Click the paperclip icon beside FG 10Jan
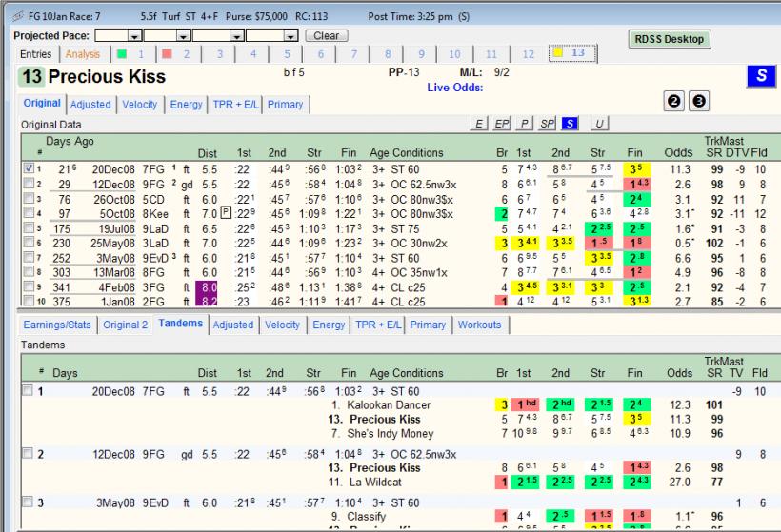The height and width of the screenshot is (532, 781). pos(18,16)
